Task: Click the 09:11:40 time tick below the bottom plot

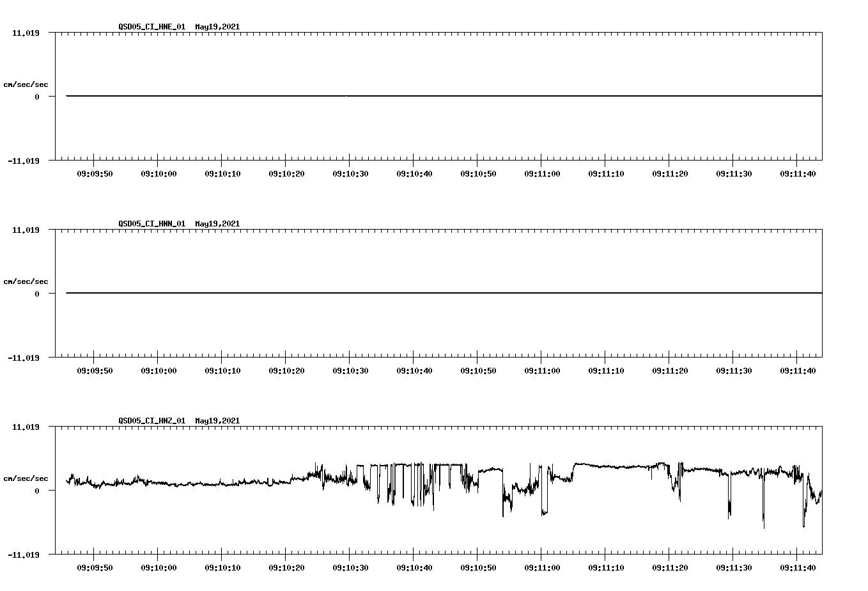Action: tap(798, 567)
